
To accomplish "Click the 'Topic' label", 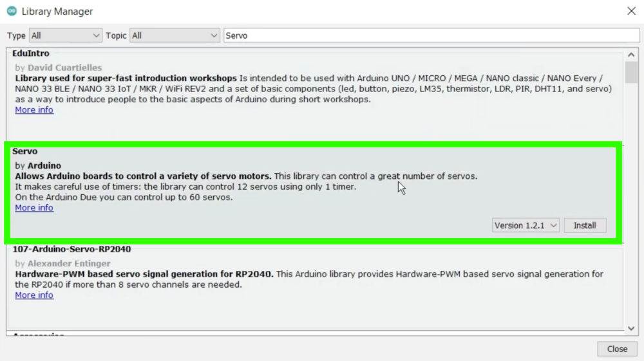I will click(x=116, y=35).
